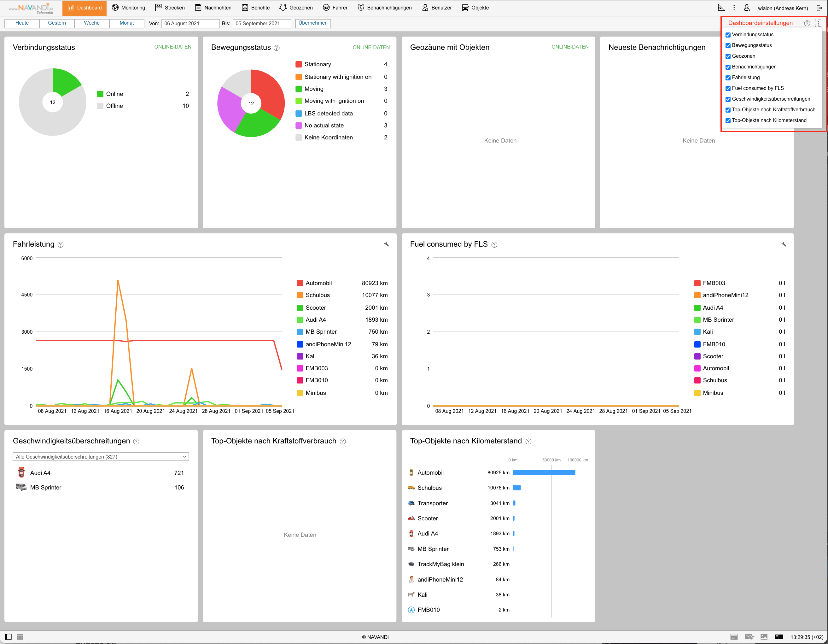Click the Von date input field
The width and height of the screenshot is (828, 644).
coord(190,23)
